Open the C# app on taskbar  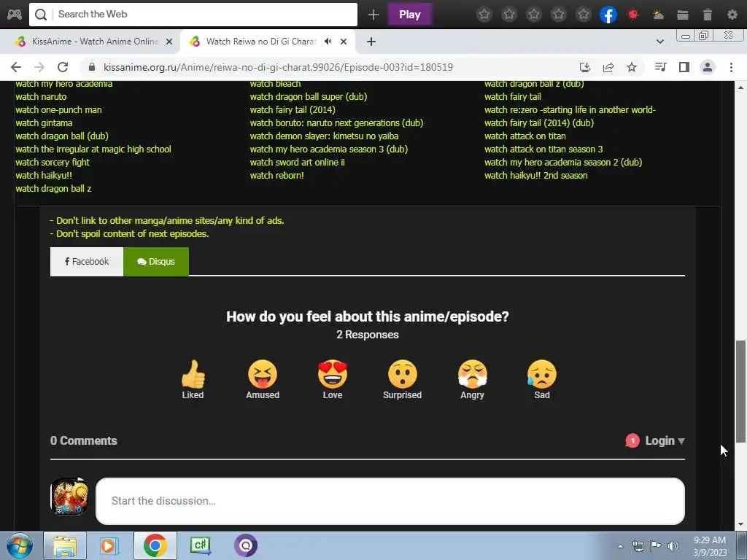201,545
